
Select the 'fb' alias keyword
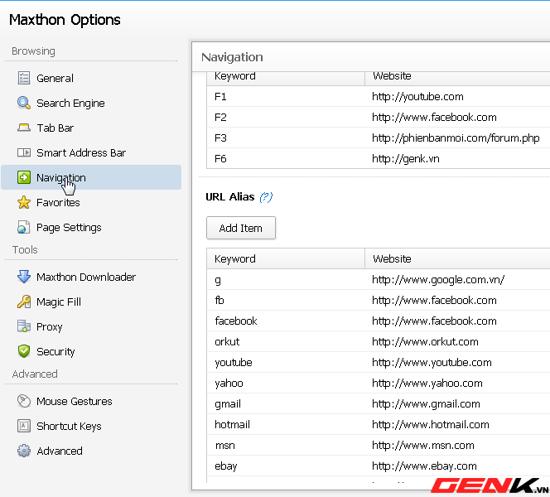[x=219, y=300]
